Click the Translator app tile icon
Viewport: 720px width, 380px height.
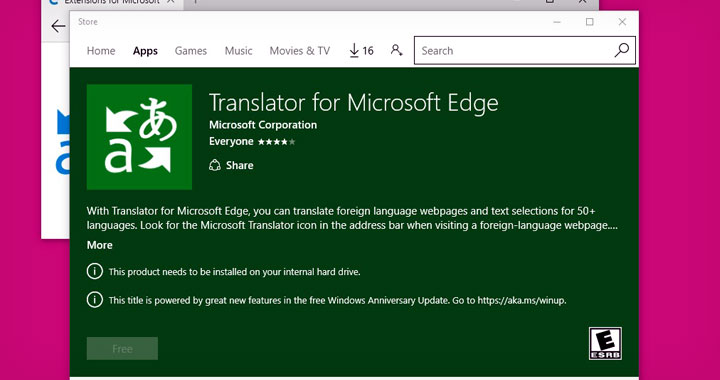point(139,137)
